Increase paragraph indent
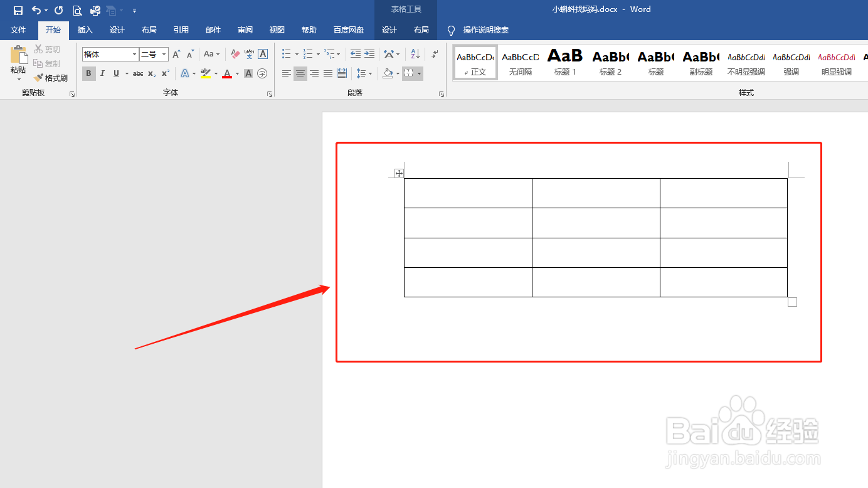 (x=369, y=55)
